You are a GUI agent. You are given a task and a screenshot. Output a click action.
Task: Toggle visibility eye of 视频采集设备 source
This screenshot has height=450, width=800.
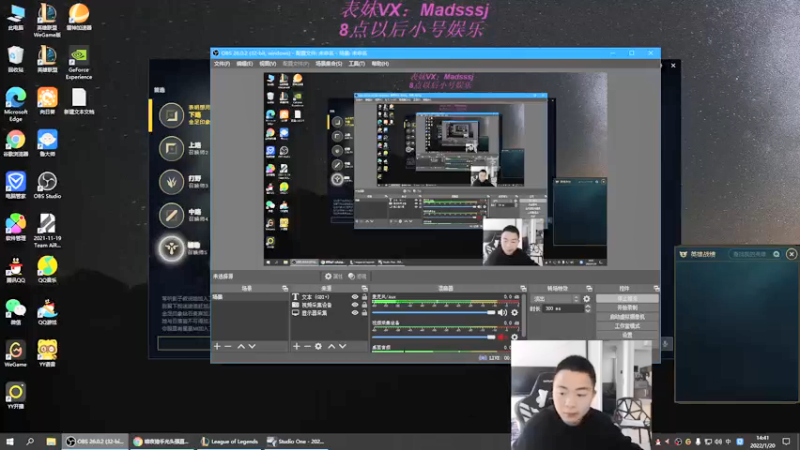tap(355, 305)
